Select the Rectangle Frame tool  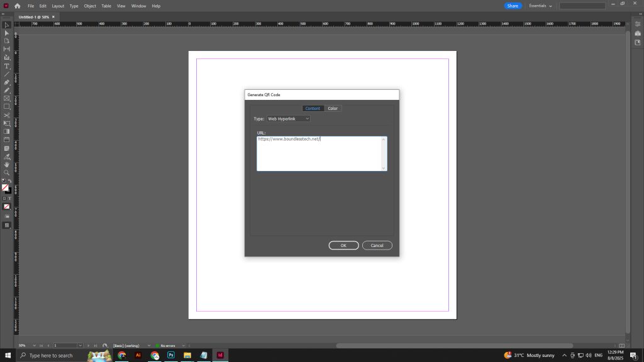[7, 98]
